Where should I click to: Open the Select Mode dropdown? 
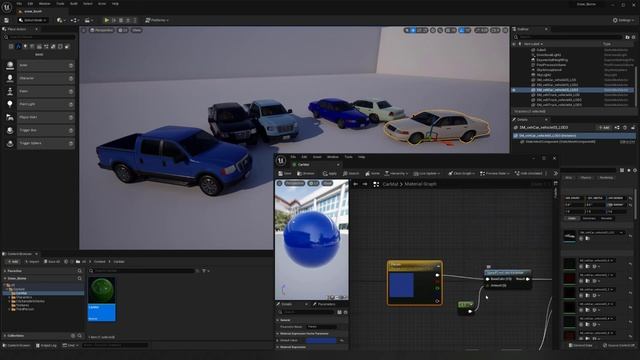click(33, 20)
